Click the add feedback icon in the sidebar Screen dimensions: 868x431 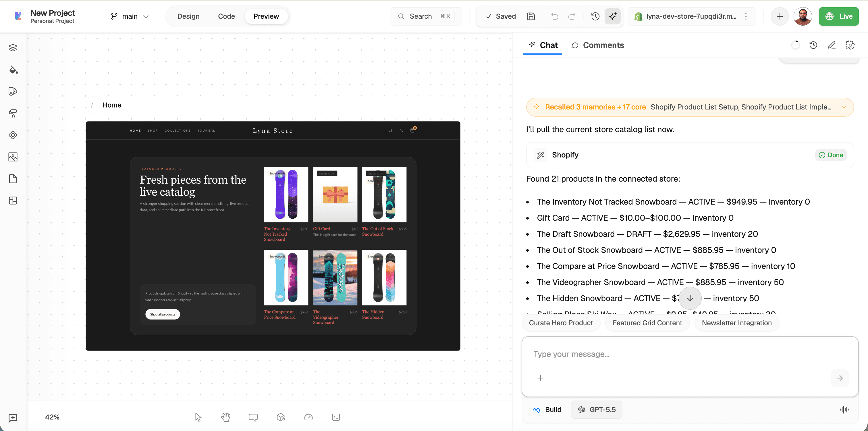[13, 418]
